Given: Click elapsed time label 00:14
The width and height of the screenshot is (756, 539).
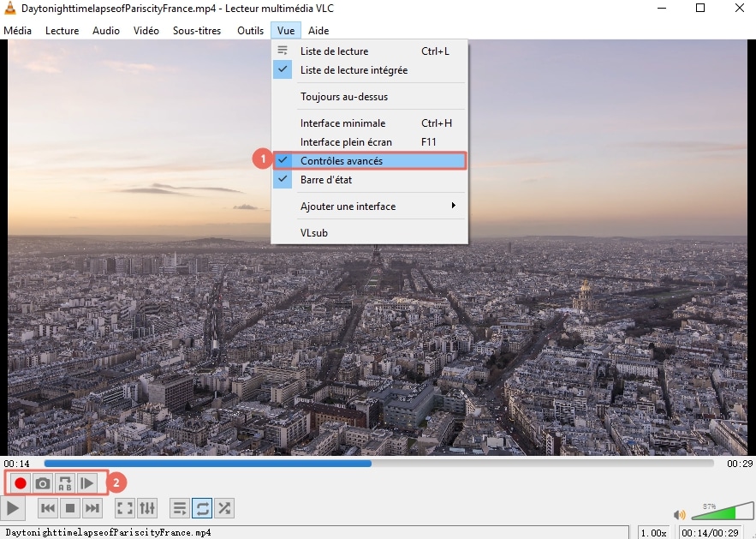Looking at the screenshot, I should (x=17, y=464).
